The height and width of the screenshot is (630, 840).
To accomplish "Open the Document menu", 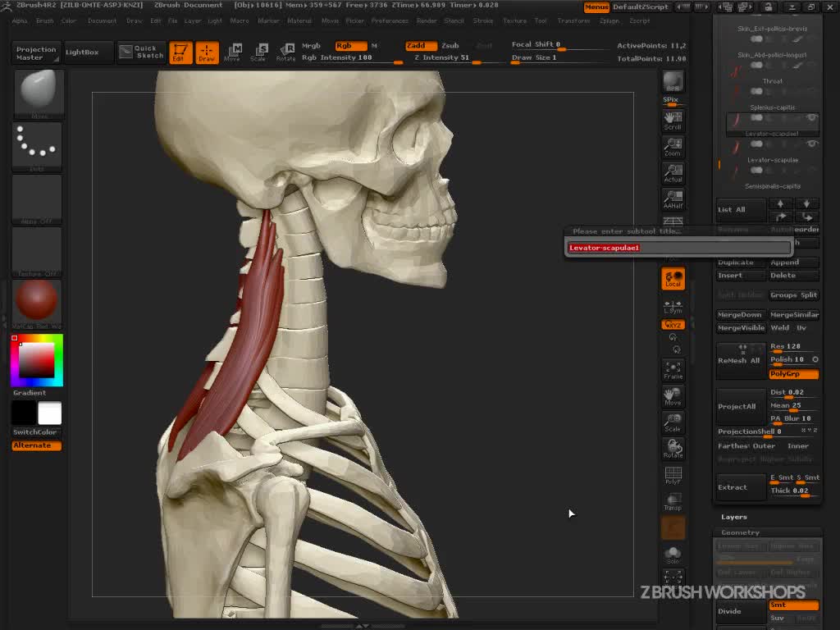I will click(103, 21).
